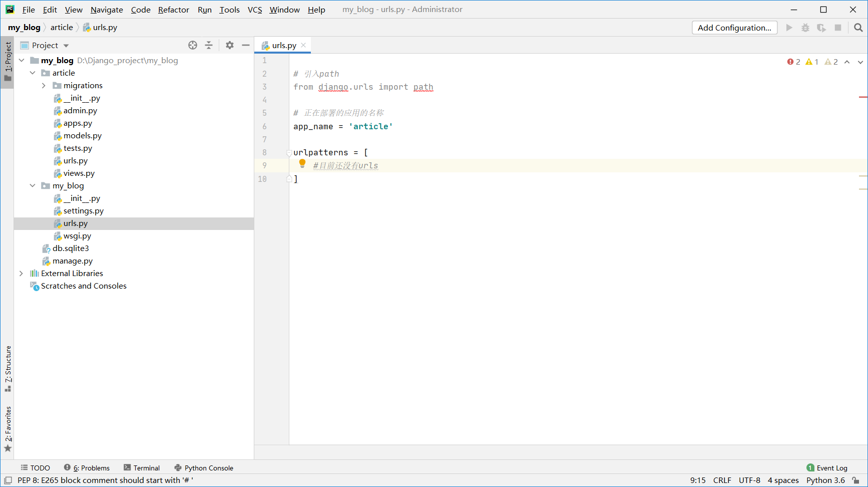Click Add Configuration button

coord(734,28)
